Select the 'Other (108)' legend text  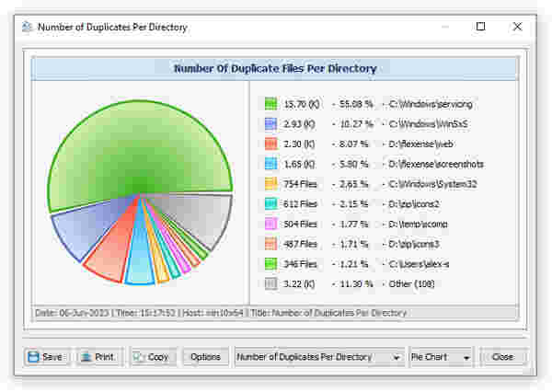[412, 284]
